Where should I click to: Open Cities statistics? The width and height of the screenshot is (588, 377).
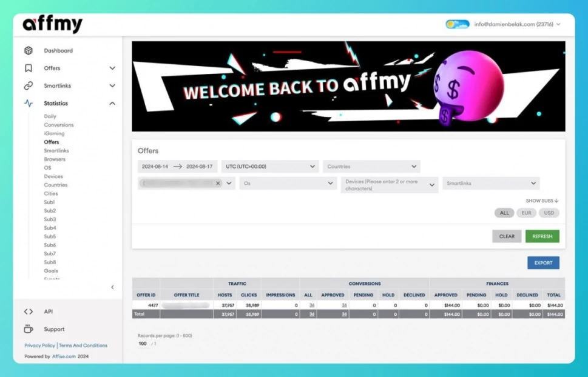tap(50, 194)
